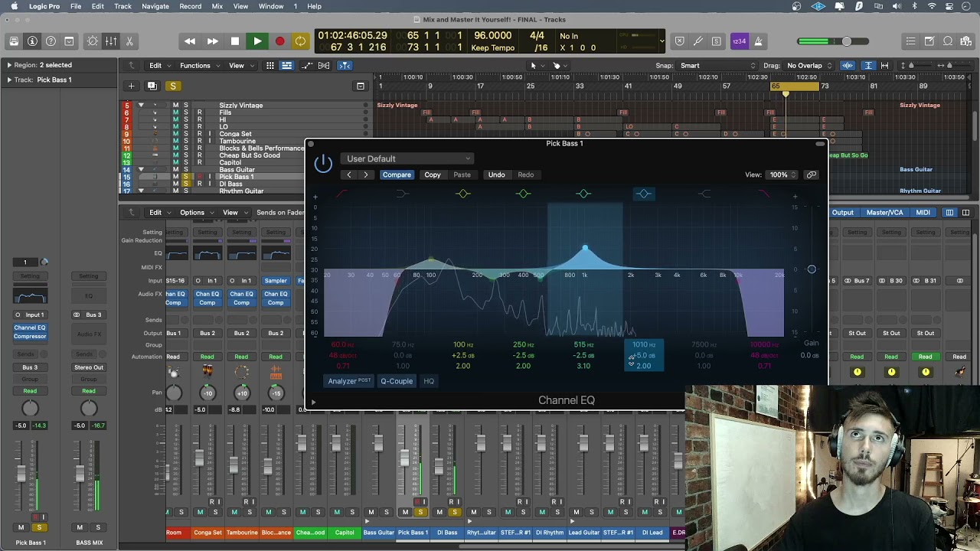
Task: Open the Navigate menu
Action: [155, 6]
